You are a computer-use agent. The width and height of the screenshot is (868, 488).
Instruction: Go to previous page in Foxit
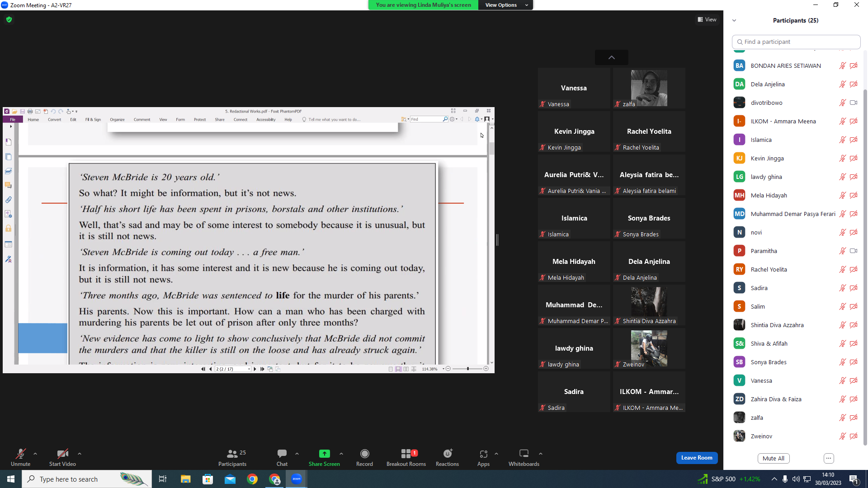point(210,369)
